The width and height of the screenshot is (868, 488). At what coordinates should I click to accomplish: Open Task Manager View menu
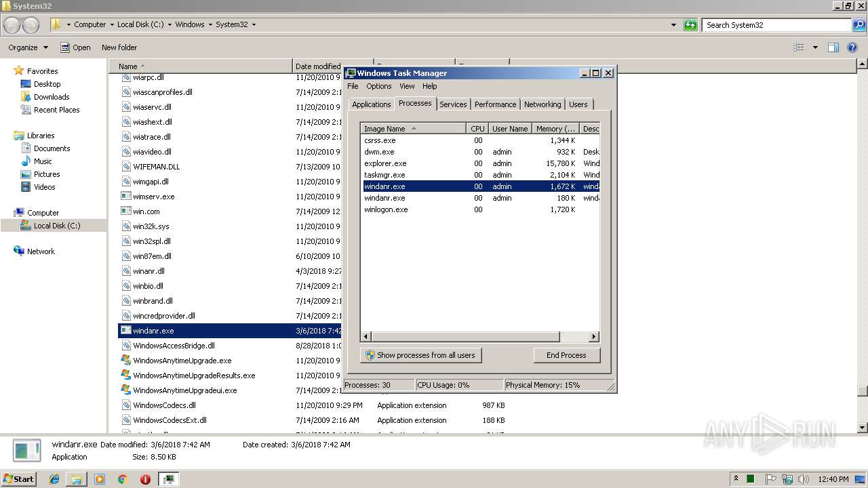point(407,86)
